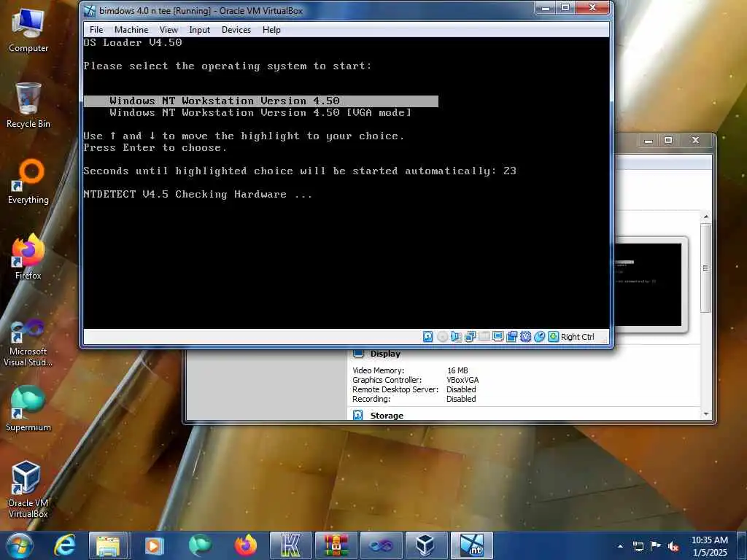Image resolution: width=747 pixels, height=560 pixels.
Task: Click the green arrow keyboard capture icon
Action: coord(553,337)
